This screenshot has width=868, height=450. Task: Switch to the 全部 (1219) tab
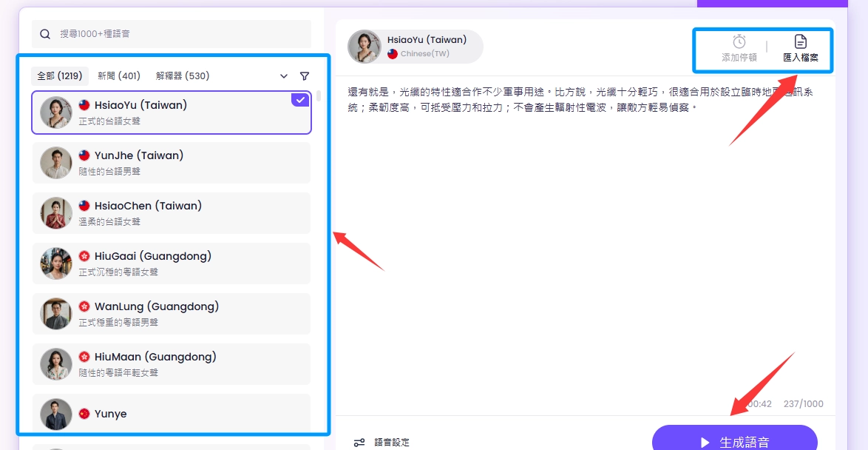[x=60, y=76]
